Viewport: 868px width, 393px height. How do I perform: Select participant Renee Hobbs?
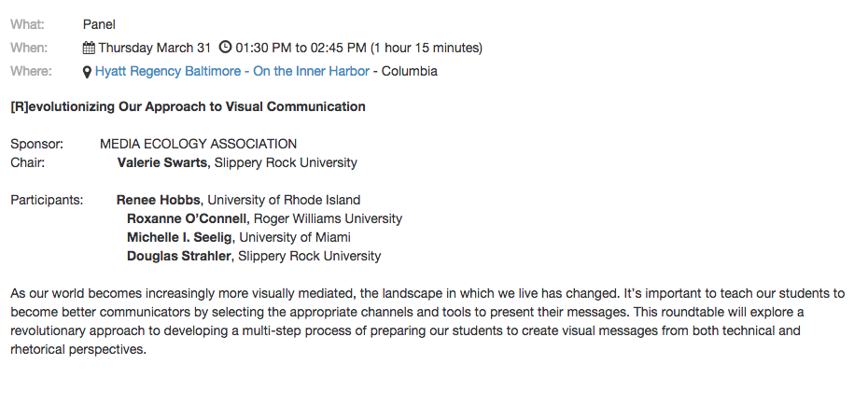click(x=159, y=200)
